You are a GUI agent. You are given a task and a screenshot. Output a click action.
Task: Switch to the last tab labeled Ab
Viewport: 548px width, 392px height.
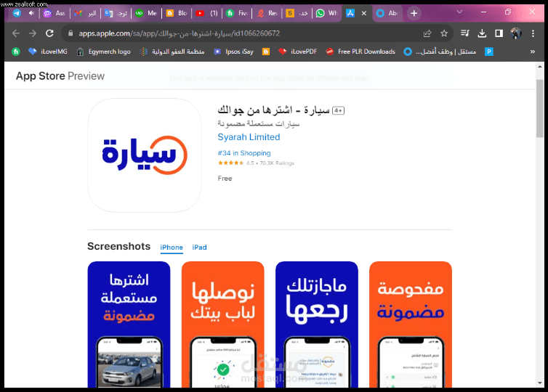click(x=388, y=13)
